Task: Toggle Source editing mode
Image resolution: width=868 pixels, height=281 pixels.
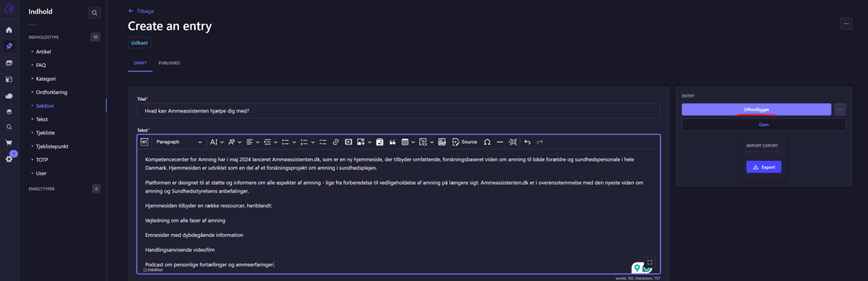Action: click(464, 142)
